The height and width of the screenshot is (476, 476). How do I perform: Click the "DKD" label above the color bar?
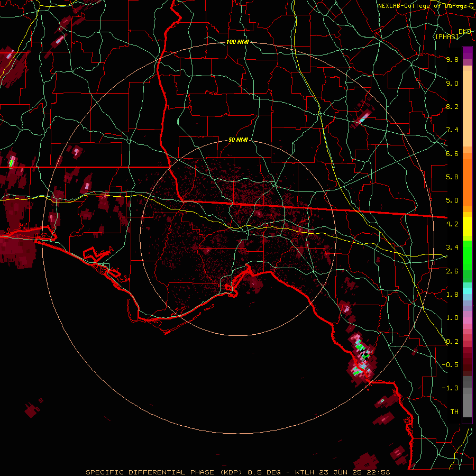[465, 31]
